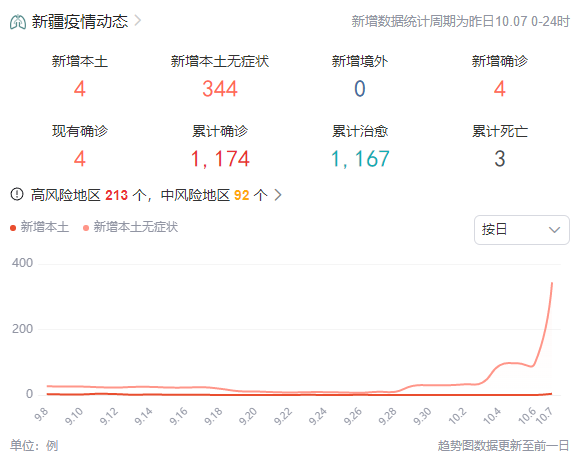Click the 累计治愈 1,167 figure
The width and height of the screenshot is (581, 476).
point(360,159)
